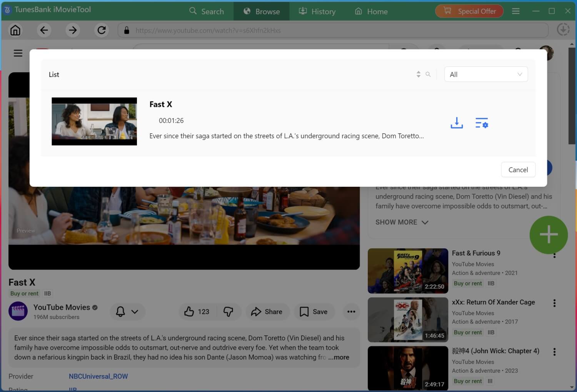Open YouTube's guide hamburger menu
Screen dimensions: 577x392
click(18, 53)
